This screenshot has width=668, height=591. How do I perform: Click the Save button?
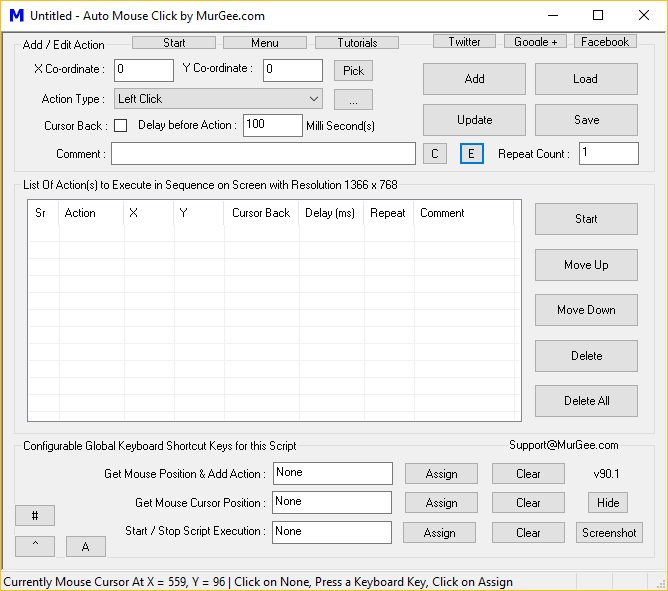click(x=586, y=120)
